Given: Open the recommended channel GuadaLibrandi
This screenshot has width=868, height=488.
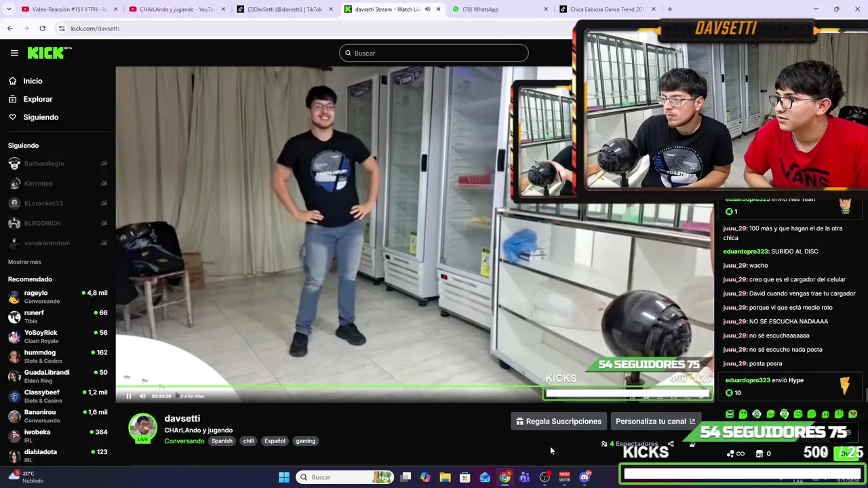Looking at the screenshot, I should click(x=58, y=376).
